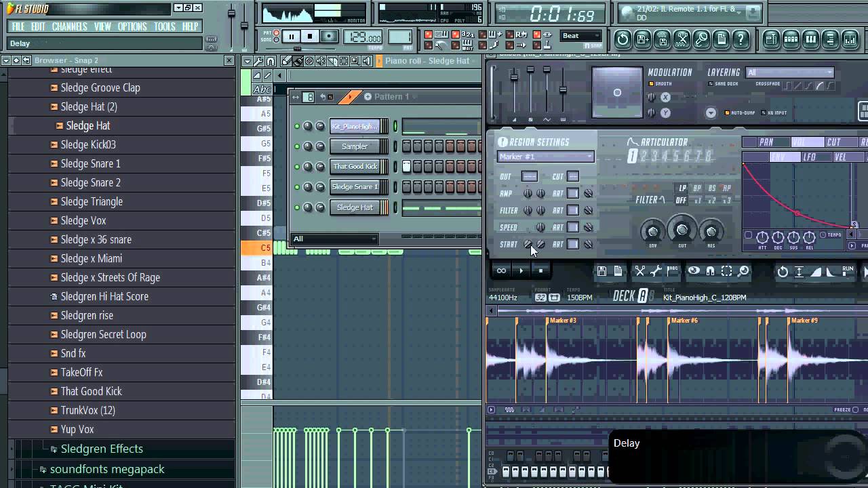Open the FILE menu

pos(18,26)
